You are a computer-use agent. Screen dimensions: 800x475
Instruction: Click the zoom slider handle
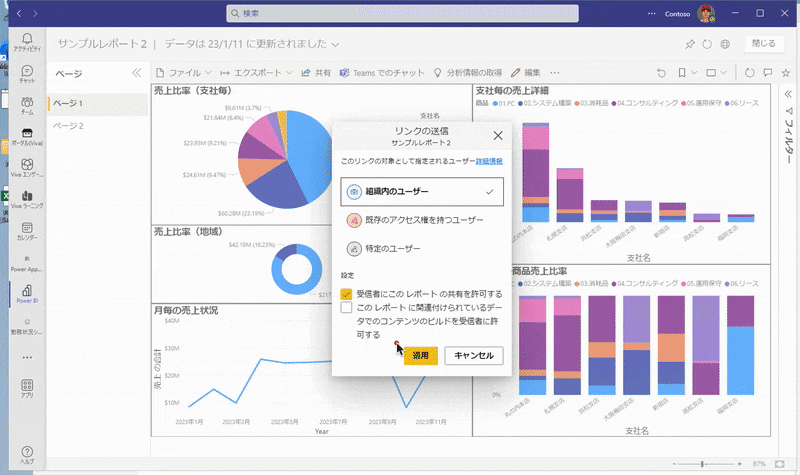pos(703,464)
